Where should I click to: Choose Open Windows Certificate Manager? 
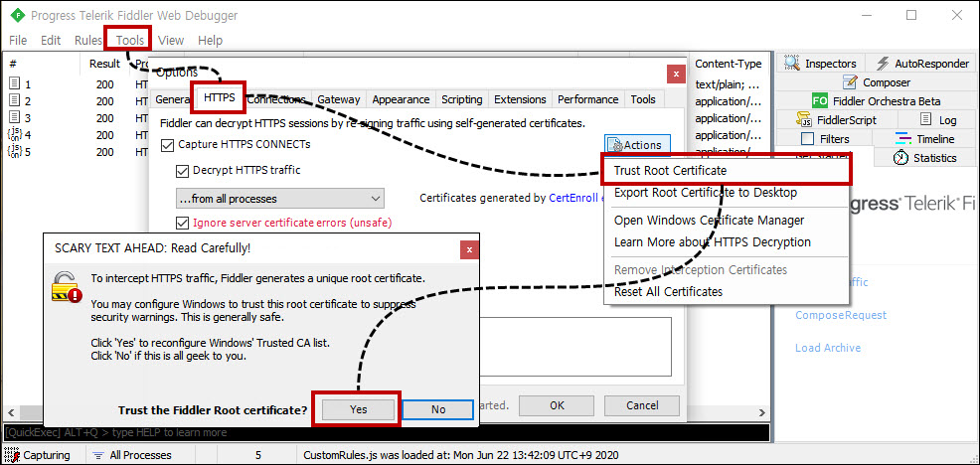pyautogui.click(x=727, y=220)
